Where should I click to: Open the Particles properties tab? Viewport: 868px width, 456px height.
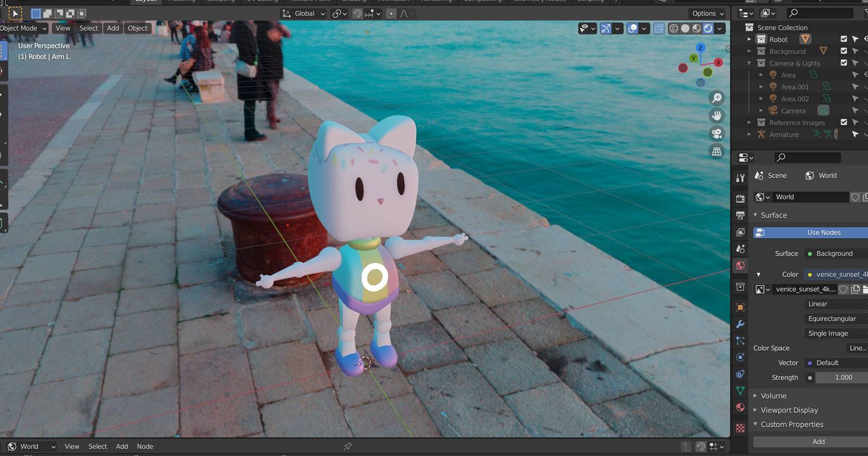[x=740, y=341]
